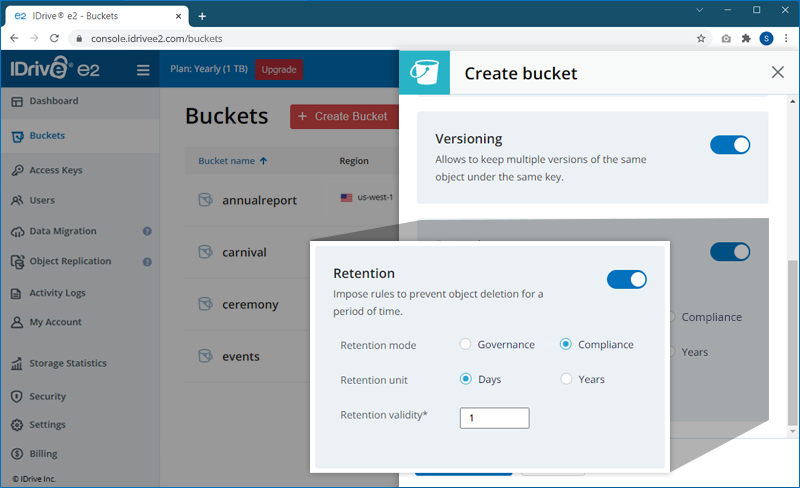Click the Billing dollar icon
The width and height of the screenshot is (800, 488).
17,454
